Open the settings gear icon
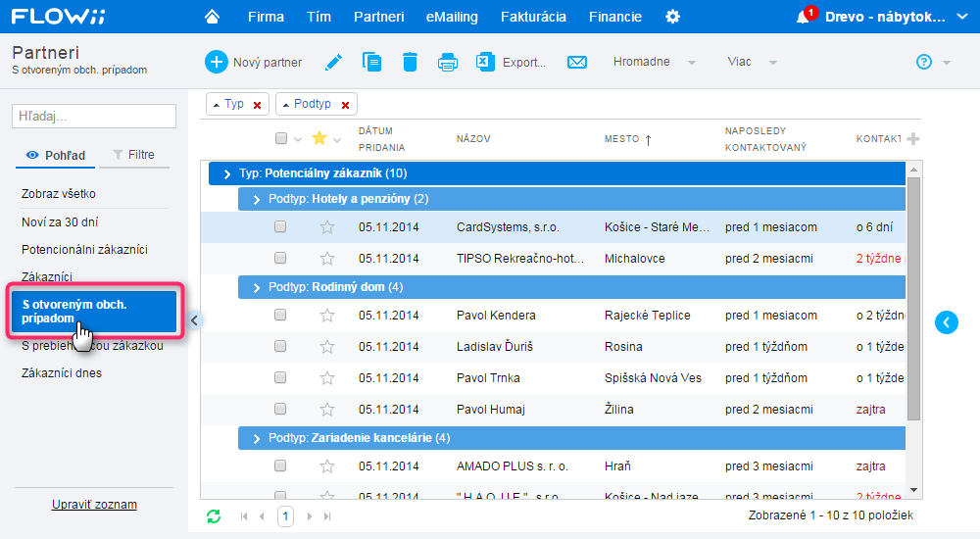The width and height of the screenshot is (980, 539). pyautogui.click(x=672, y=17)
